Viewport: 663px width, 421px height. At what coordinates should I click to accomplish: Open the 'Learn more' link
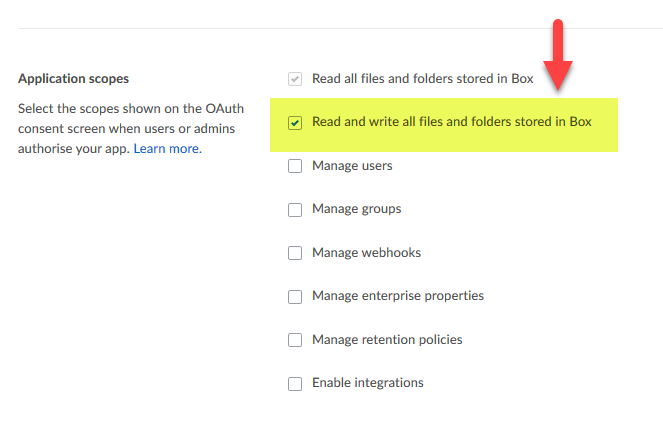point(167,149)
